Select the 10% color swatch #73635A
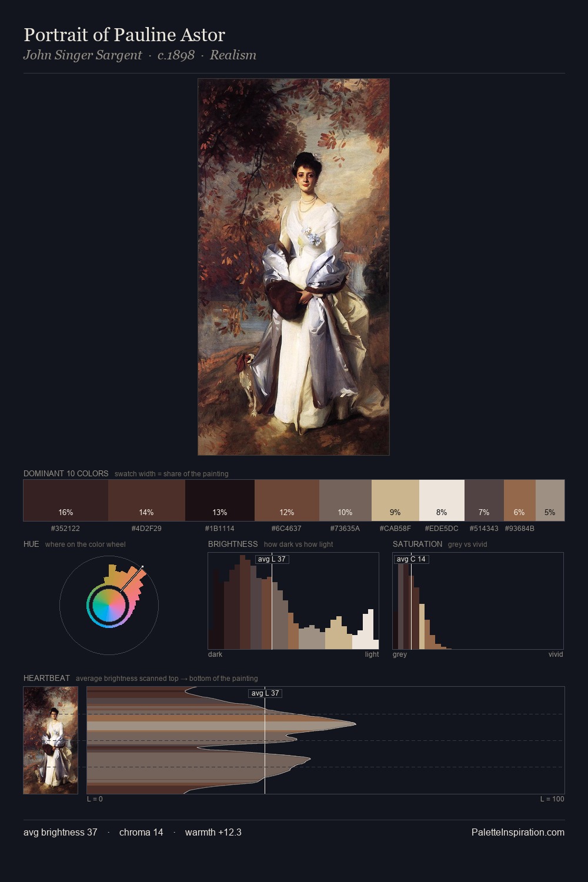 [345, 500]
